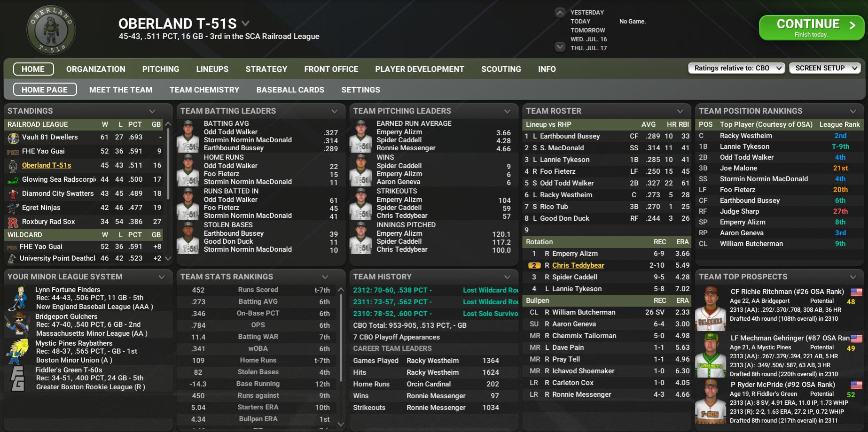Click the Bridgeport Gulchers team logo

click(18, 325)
